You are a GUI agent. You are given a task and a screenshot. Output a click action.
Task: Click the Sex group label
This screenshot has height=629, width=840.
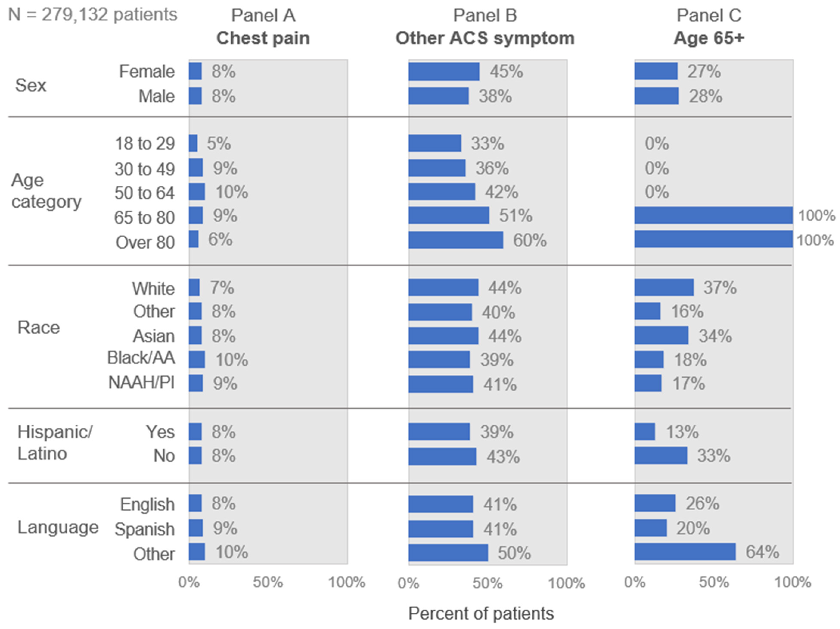[x=31, y=85]
